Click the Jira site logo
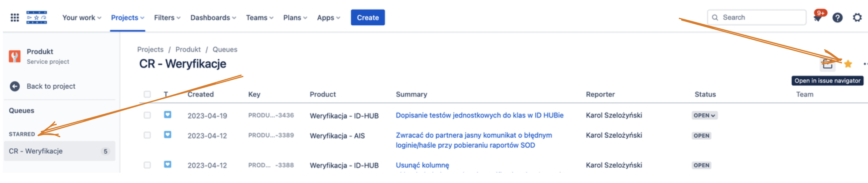Image resolution: width=868 pixels, height=183 pixels. pyautogui.click(x=36, y=18)
